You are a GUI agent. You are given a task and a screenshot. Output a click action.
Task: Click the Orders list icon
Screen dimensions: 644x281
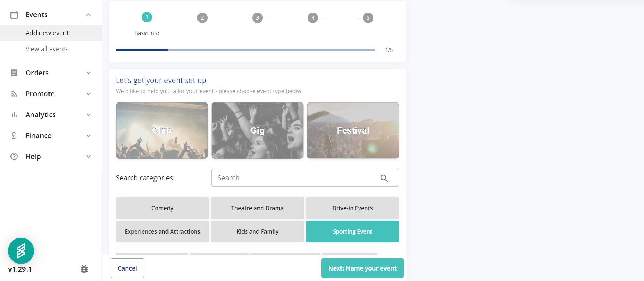point(14,73)
